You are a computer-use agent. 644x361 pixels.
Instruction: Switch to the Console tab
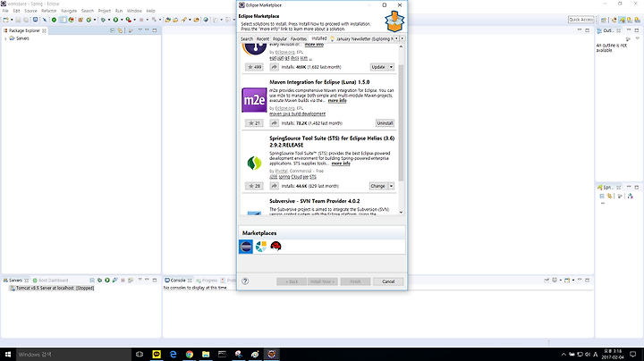(178, 281)
